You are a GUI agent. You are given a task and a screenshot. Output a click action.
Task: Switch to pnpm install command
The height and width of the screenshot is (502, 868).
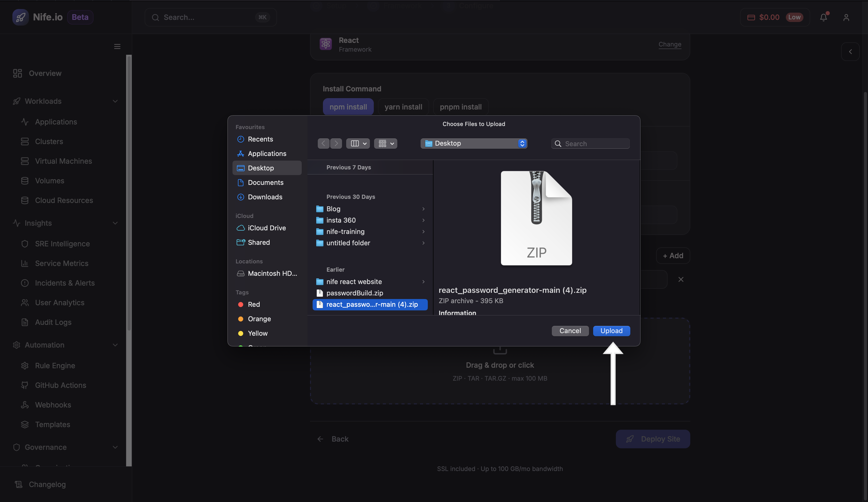(461, 107)
